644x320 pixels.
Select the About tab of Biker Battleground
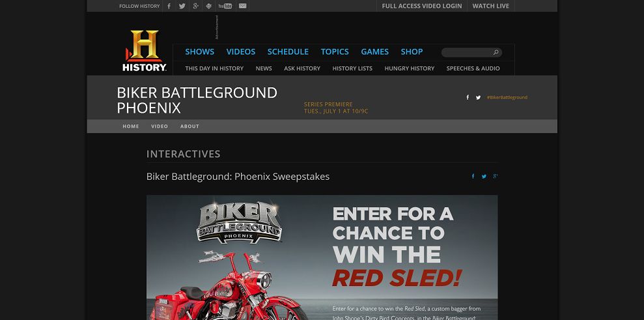click(x=189, y=126)
